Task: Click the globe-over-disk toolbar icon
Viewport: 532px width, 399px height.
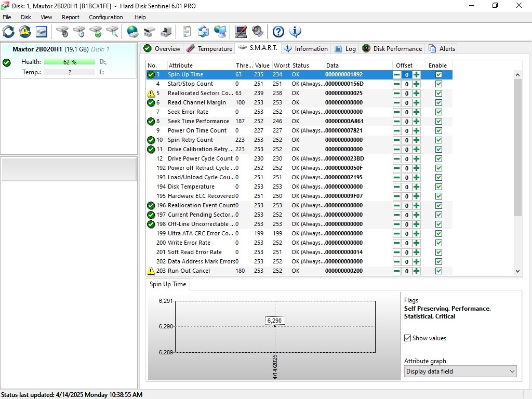Action: pyautogui.click(x=132, y=32)
